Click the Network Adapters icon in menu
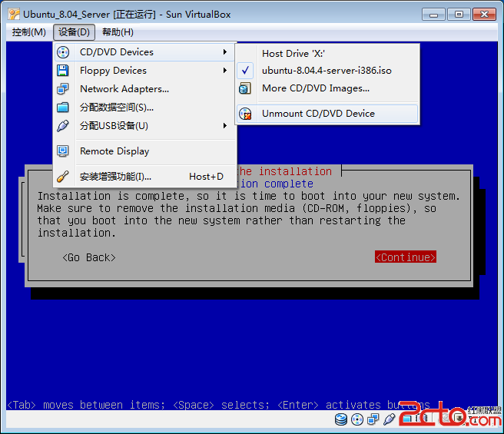Screen dimensions: 504x434 [63, 89]
